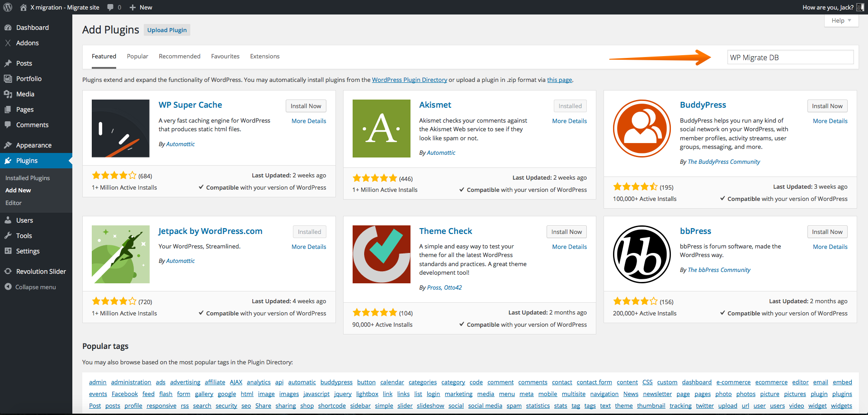This screenshot has width=868, height=415.
Task: Switch to the Recommended tab
Action: (x=179, y=57)
